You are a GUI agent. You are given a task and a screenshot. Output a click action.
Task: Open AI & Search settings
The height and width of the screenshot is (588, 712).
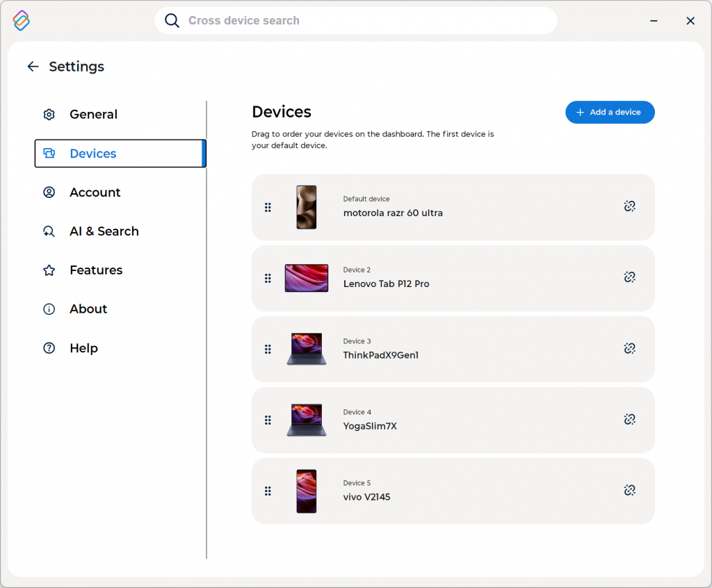[104, 231]
